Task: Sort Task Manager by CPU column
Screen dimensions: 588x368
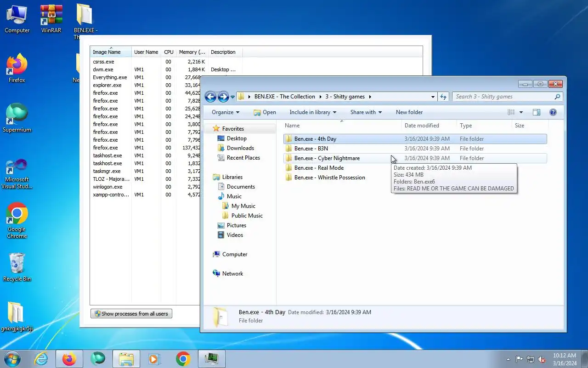Action: (x=169, y=52)
